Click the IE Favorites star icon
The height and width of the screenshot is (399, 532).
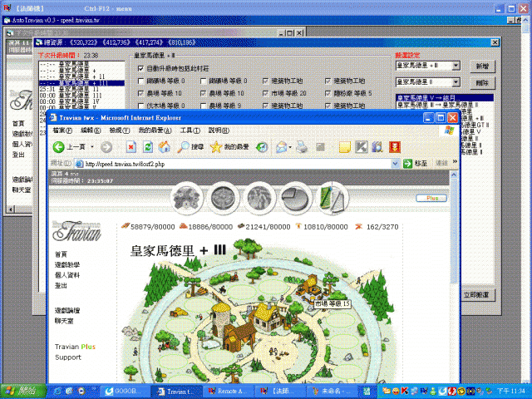(x=216, y=147)
